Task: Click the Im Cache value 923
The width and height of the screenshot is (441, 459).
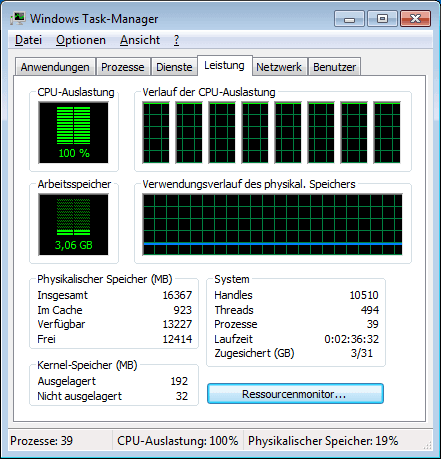Action: click(x=183, y=310)
